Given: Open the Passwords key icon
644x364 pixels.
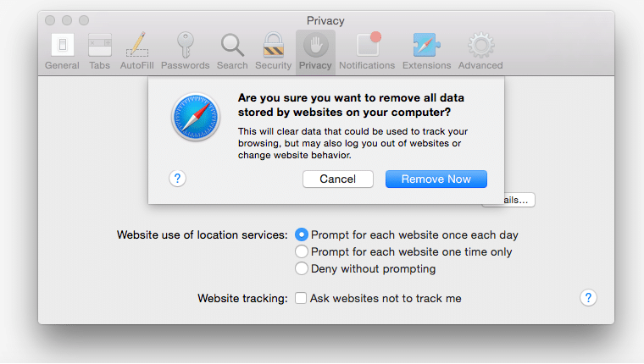Looking at the screenshot, I should 186,45.
